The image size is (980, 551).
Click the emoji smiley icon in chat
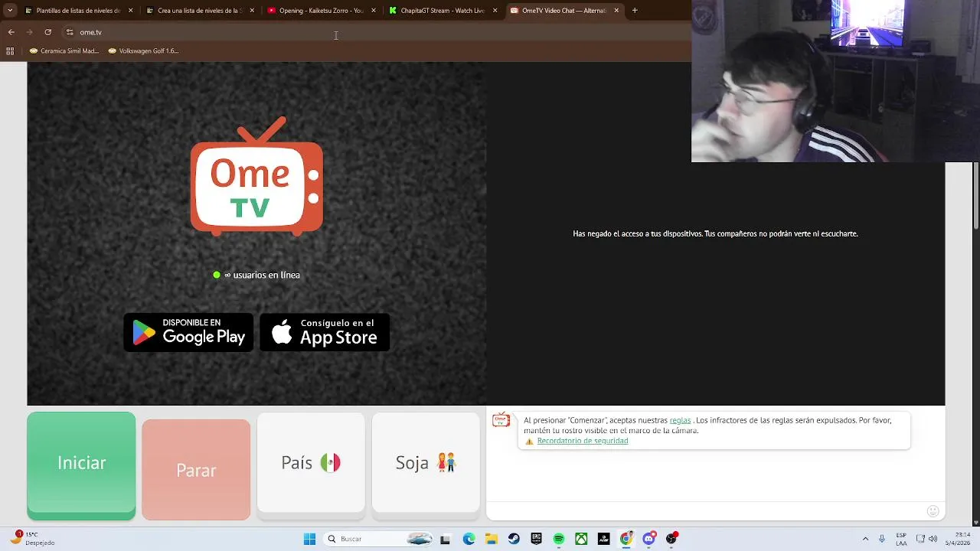(933, 511)
